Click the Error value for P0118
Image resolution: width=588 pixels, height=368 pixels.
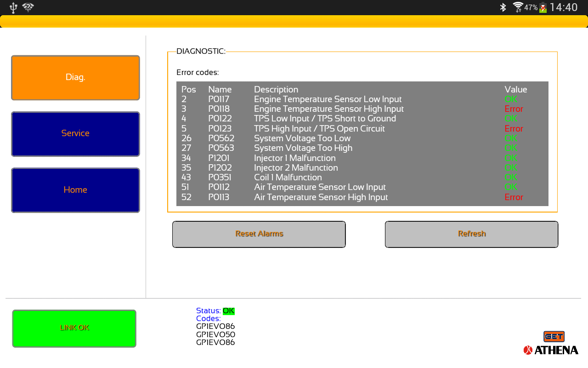pos(514,109)
